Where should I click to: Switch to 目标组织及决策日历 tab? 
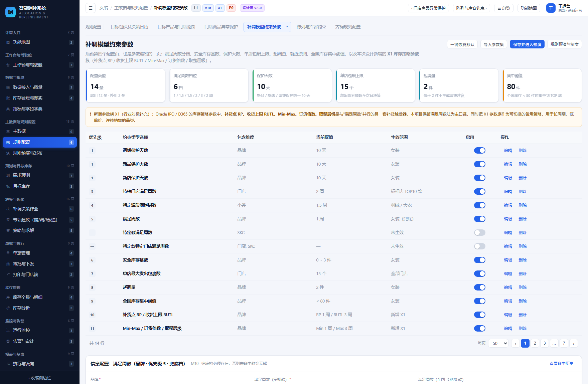129,27
